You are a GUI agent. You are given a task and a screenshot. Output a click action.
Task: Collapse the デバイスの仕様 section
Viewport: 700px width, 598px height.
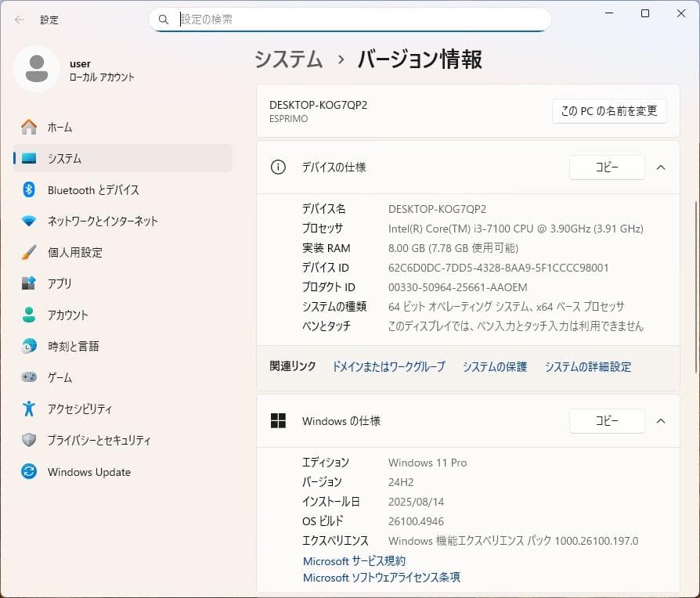pos(660,167)
